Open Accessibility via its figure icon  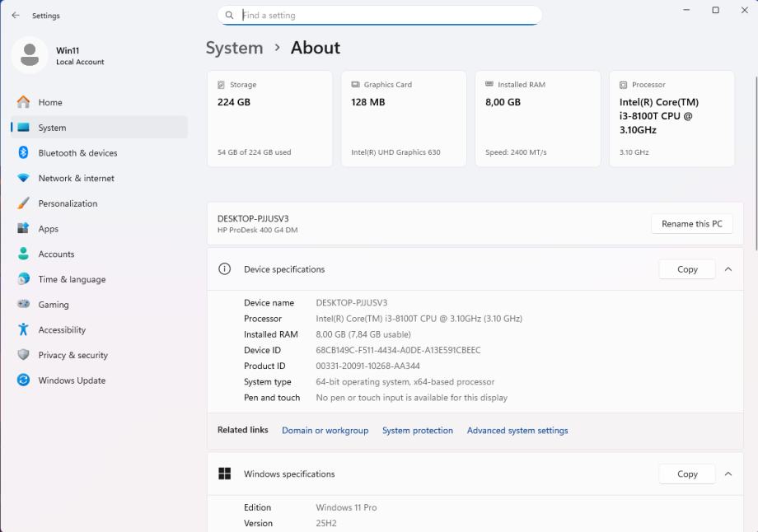pyautogui.click(x=23, y=330)
